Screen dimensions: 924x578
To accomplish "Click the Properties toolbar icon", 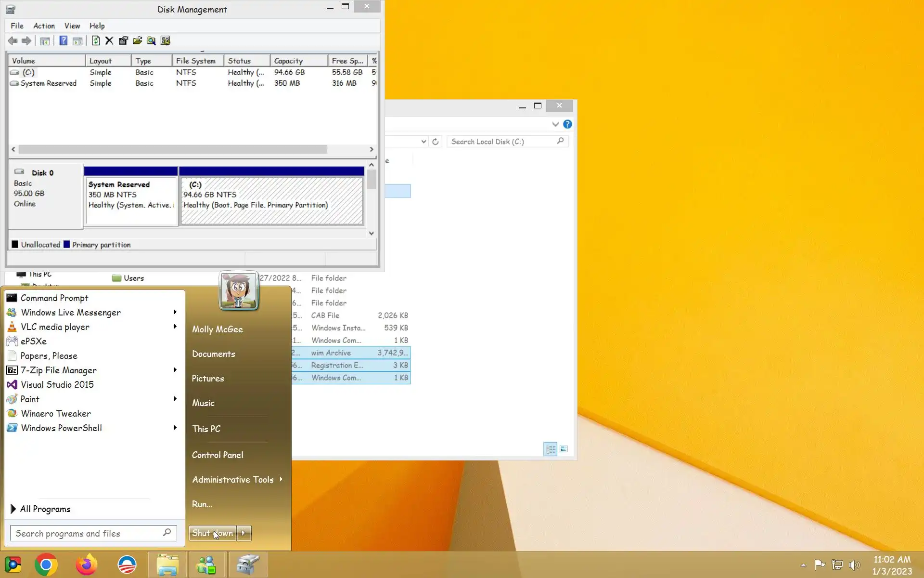I will (x=123, y=41).
